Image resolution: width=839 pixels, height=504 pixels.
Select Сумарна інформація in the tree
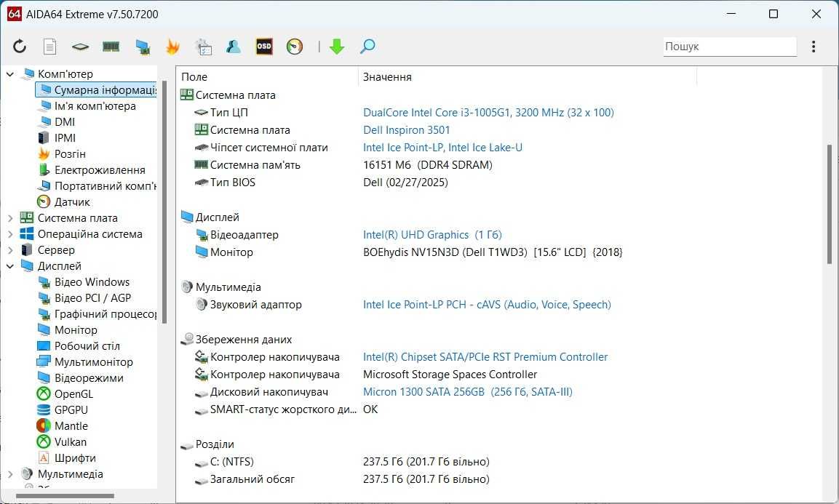[x=96, y=90]
